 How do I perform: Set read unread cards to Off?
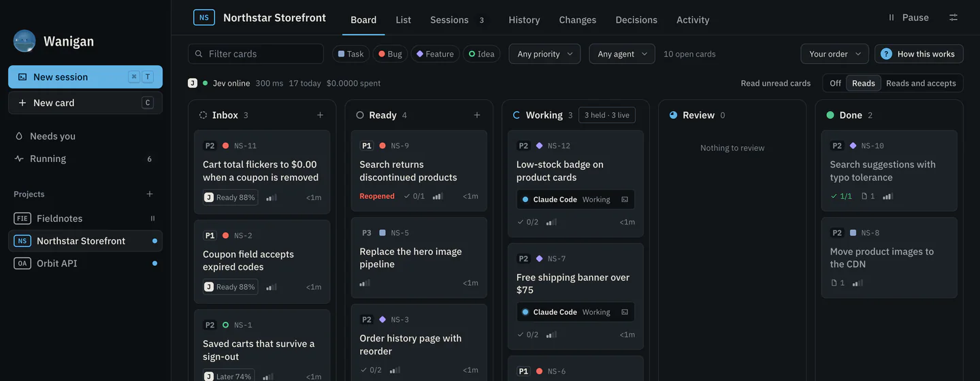835,83
